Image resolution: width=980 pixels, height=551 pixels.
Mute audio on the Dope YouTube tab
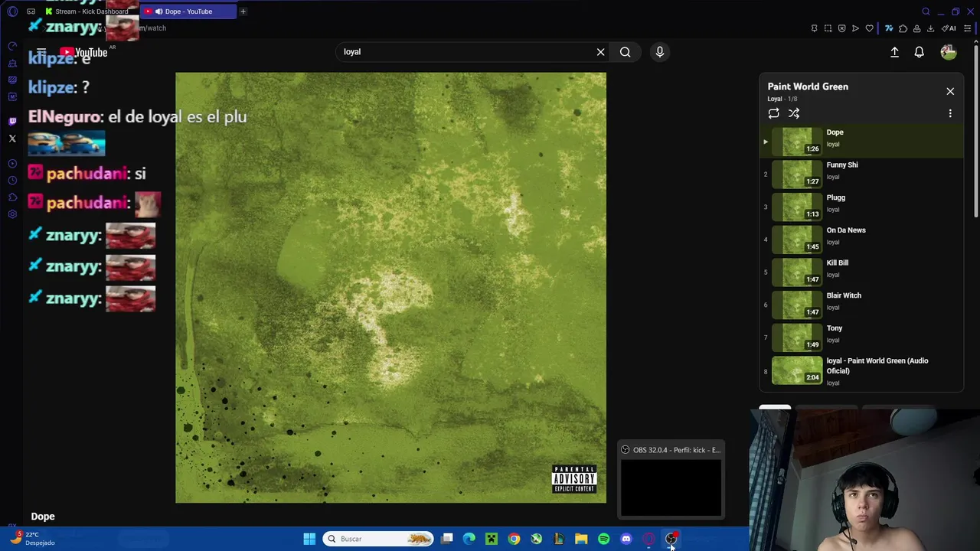(159, 11)
